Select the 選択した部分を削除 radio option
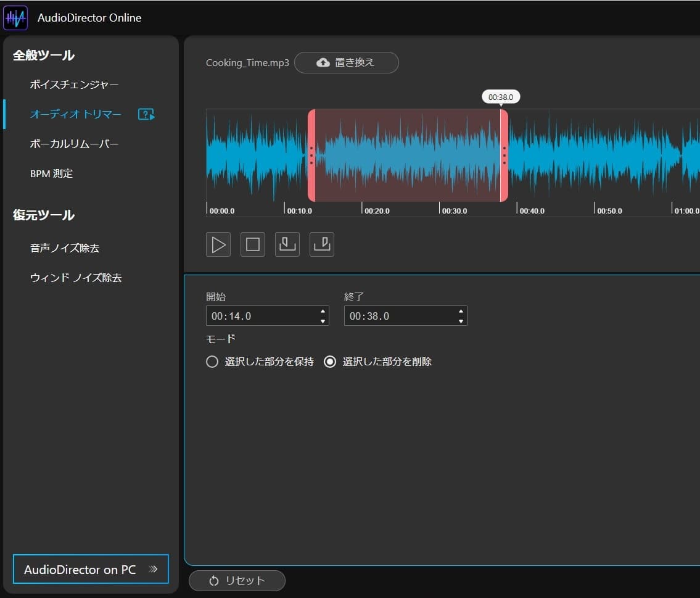 [x=330, y=362]
